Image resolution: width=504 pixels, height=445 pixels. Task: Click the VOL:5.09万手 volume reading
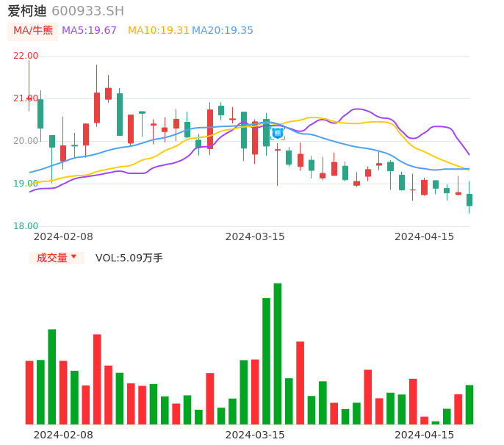point(129,258)
